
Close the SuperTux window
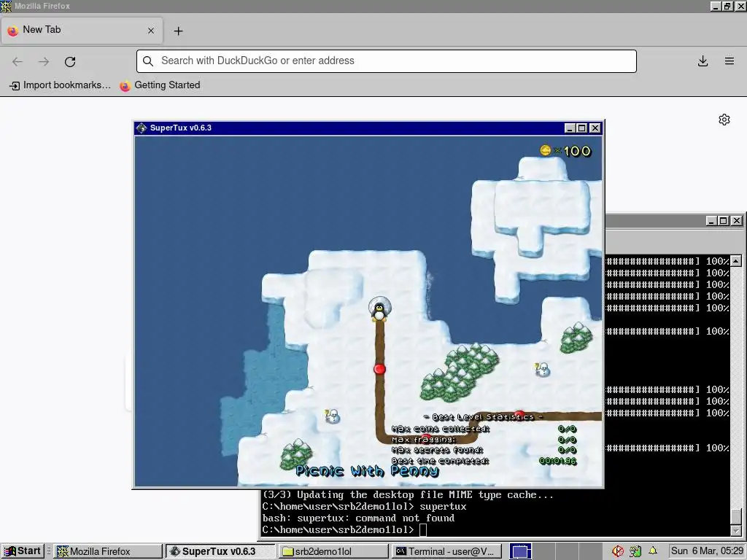click(x=595, y=128)
